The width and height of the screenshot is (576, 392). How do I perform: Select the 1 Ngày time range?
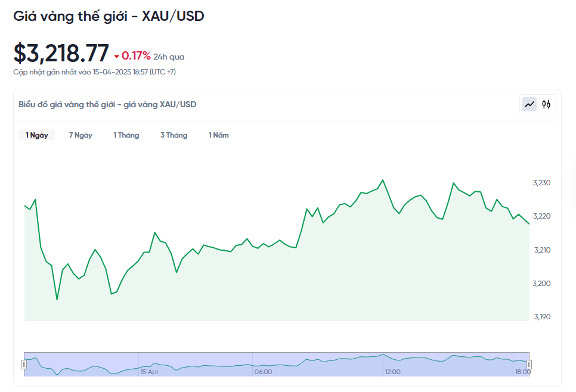(x=36, y=135)
